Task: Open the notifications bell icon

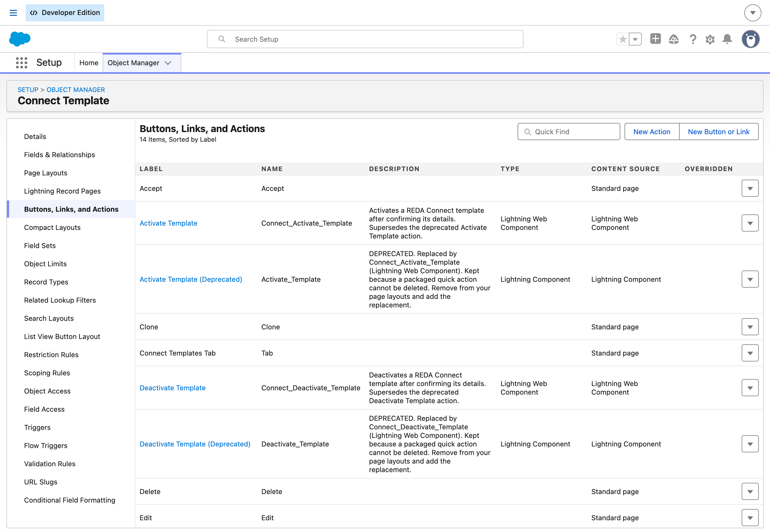Action: [727, 39]
